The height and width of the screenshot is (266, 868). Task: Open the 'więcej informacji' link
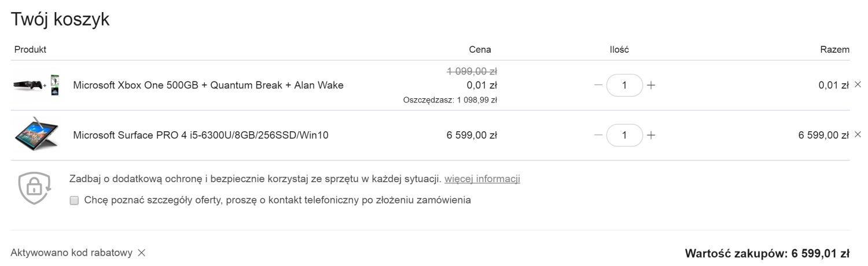coord(482,179)
